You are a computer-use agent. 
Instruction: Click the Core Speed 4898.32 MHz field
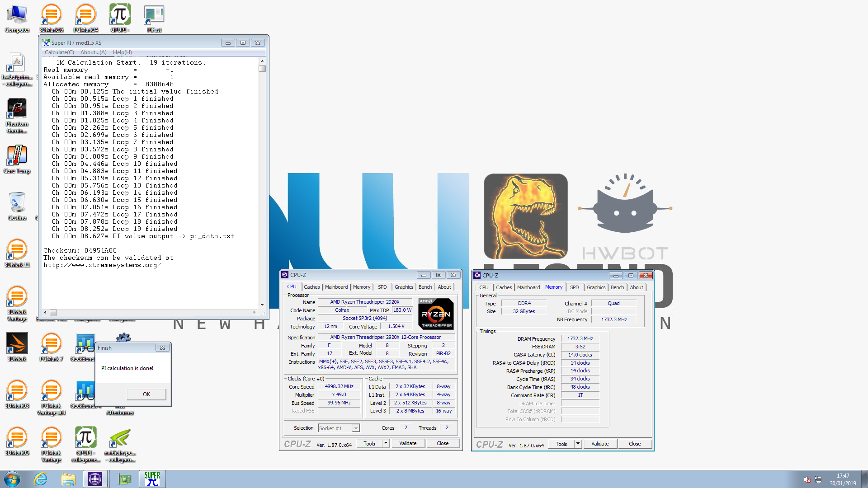click(339, 387)
